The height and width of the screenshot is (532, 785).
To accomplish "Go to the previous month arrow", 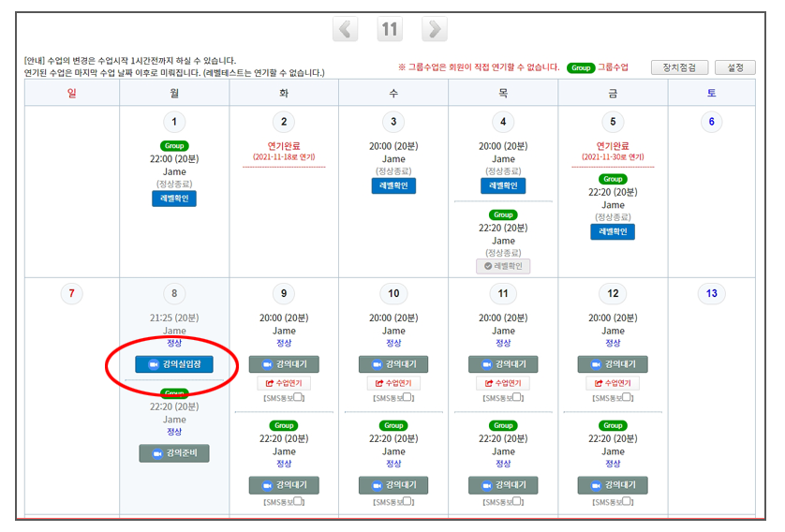I will pyautogui.click(x=345, y=29).
